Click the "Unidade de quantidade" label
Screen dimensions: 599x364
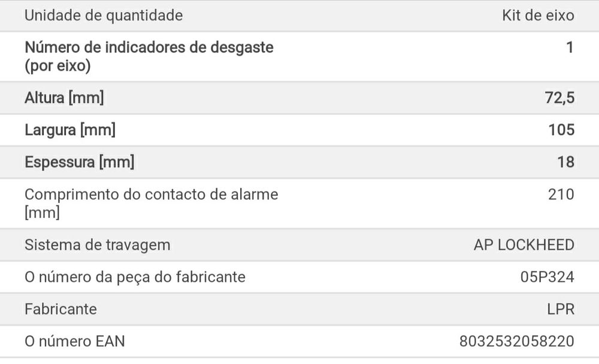pyautogui.click(x=104, y=16)
